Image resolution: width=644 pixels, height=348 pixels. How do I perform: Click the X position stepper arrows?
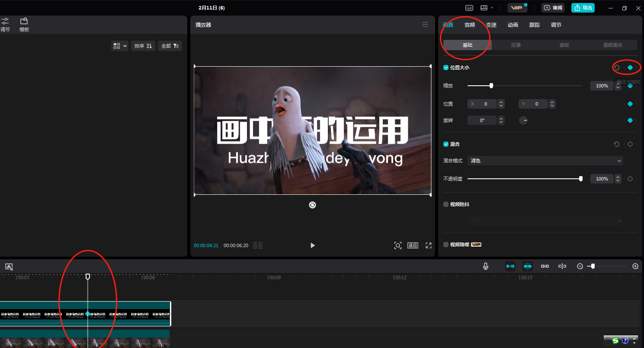pyautogui.click(x=501, y=104)
